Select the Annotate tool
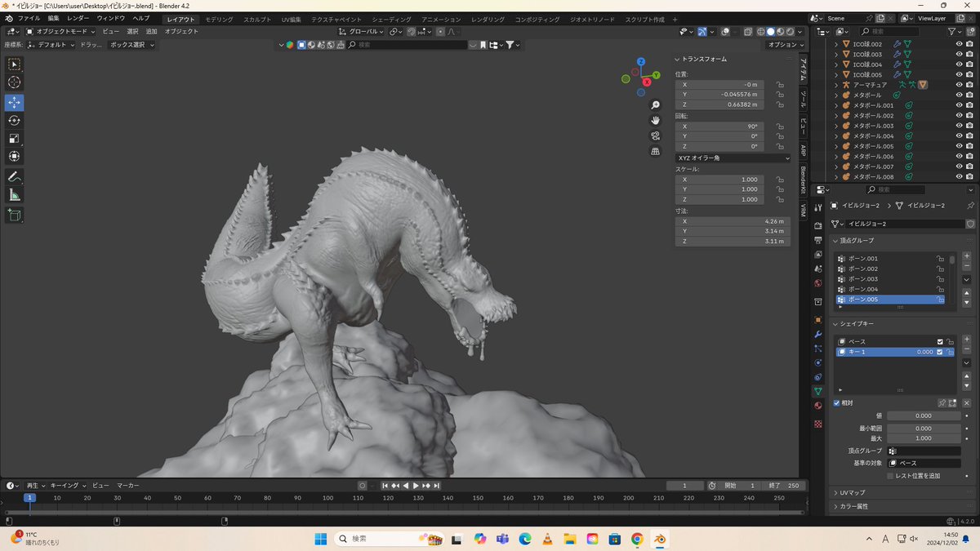The height and width of the screenshot is (551, 980). (x=14, y=177)
